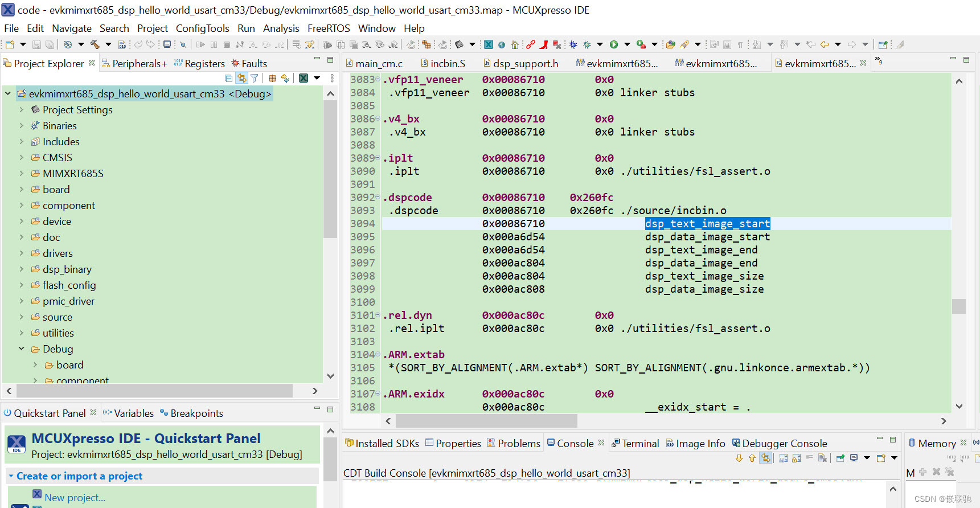Collapse 'Create or import a project' section
This screenshot has width=980, height=508.
click(11, 476)
